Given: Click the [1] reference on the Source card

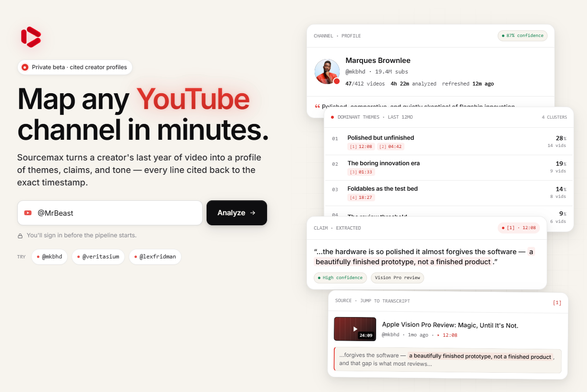Looking at the screenshot, I should pyautogui.click(x=557, y=303).
